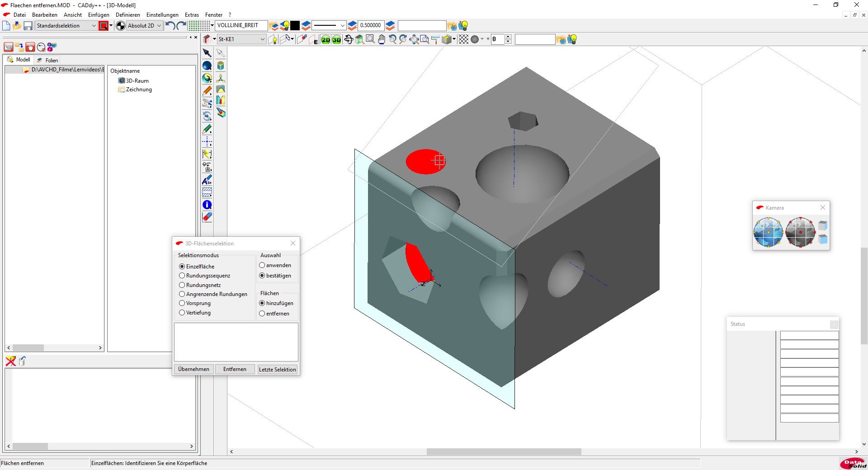Choose Angrenzende Rundungen selection mode

pos(182,294)
